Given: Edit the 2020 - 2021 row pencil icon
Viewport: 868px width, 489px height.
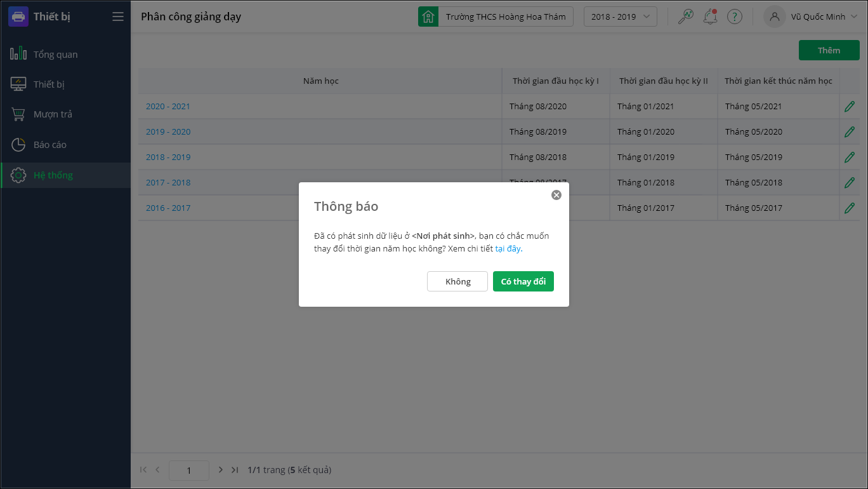Looking at the screenshot, I should pos(850,107).
